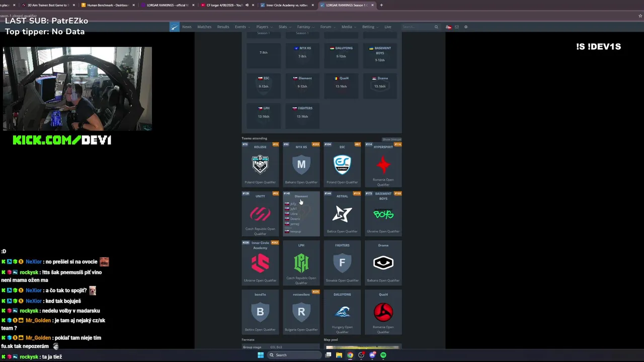Open the BASEMENT BOYS green logo
The image size is (644, 362).
pyautogui.click(x=383, y=214)
